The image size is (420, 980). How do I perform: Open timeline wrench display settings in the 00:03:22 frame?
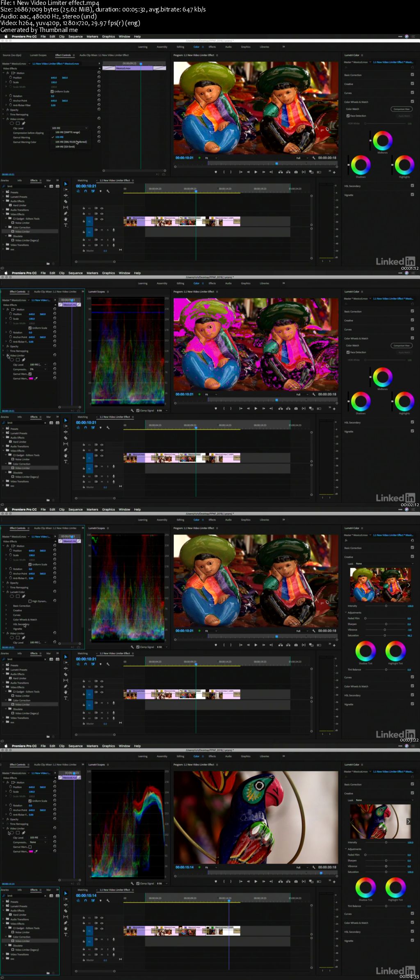coord(108,664)
